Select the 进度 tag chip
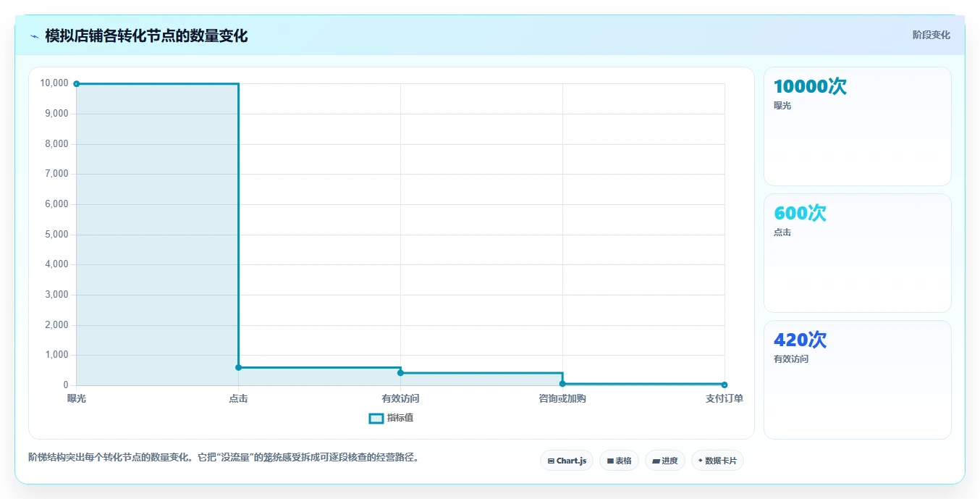The image size is (980, 499). point(665,461)
